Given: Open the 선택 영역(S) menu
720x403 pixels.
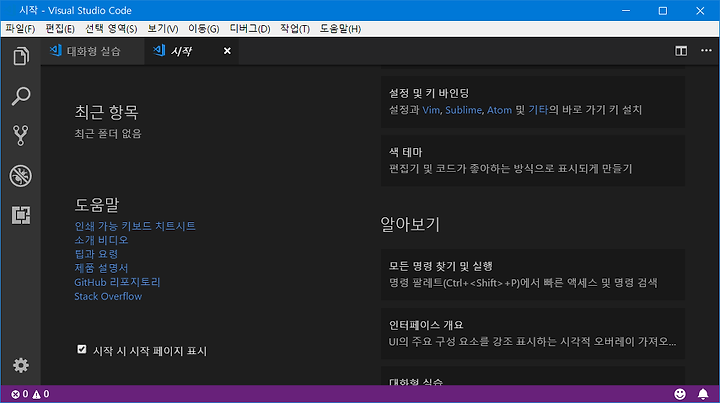Looking at the screenshot, I should click(111, 29).
